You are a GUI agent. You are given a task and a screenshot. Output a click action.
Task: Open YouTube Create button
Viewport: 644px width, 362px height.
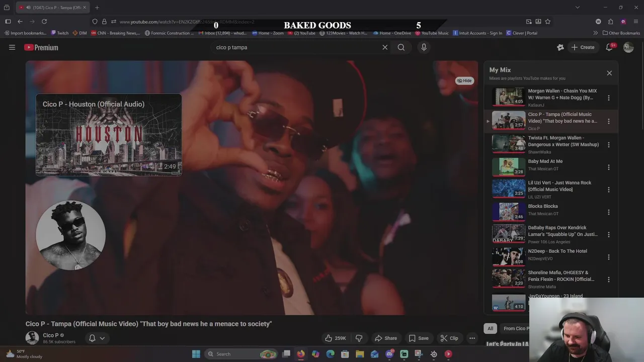click(583, 47)
